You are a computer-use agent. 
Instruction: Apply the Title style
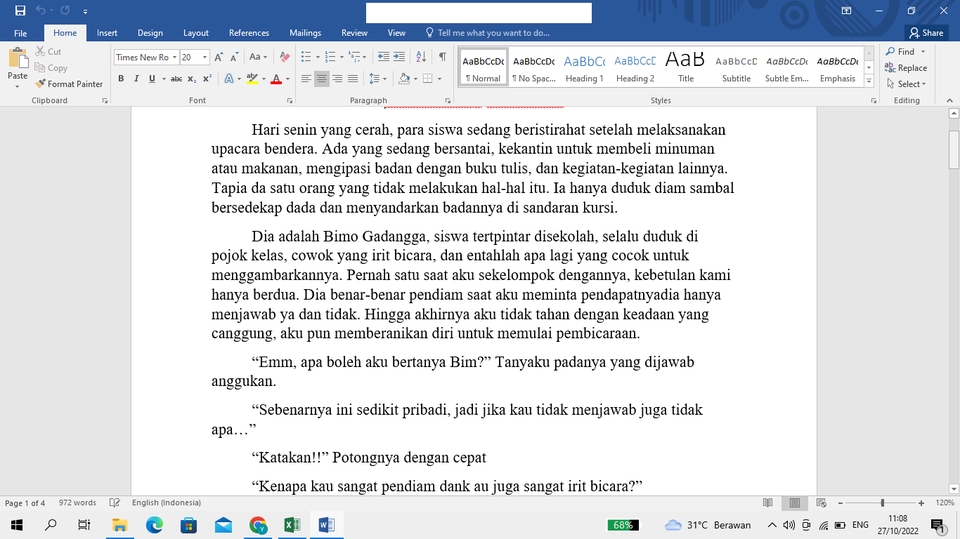[x=686, y=68]
